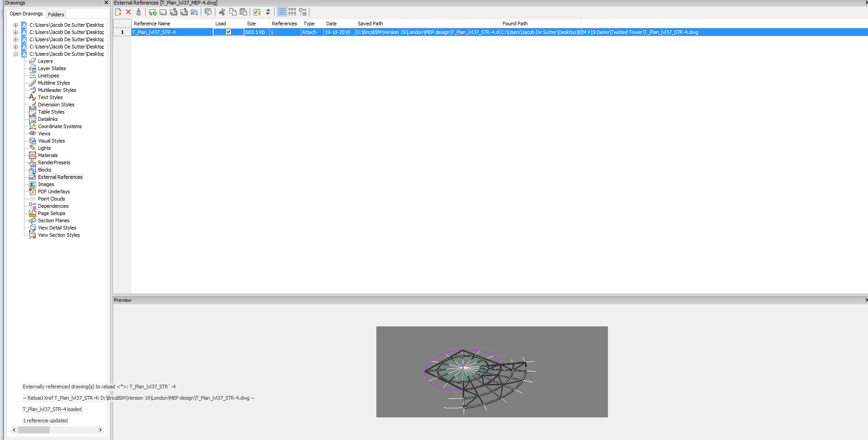The image size is (868, 440).
Task: Click the xref preview thumbnail
Action: coord(492,372)
